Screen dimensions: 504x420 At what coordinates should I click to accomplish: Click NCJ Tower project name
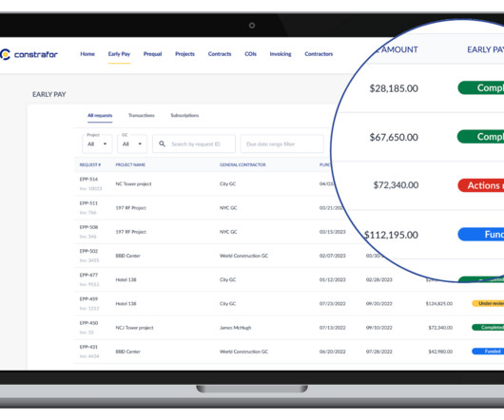(x=135, y=328)
